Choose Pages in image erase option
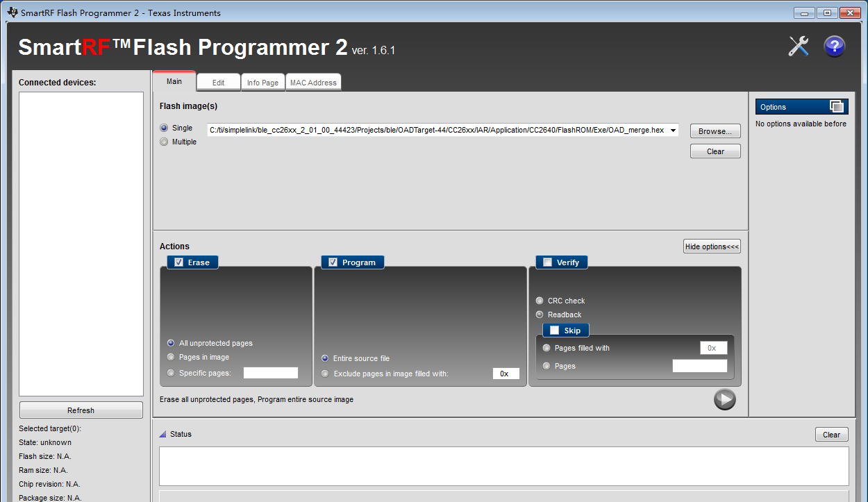The width and height of the screenshot is (868, 502). point(171,357)
